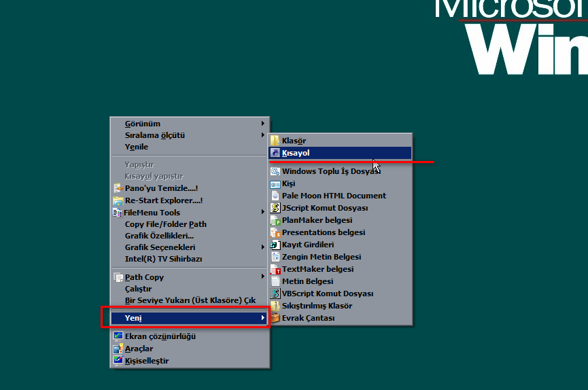
Task: Expand the FileMenu Tools submenu arrow
Action: (x=263, y=212)
